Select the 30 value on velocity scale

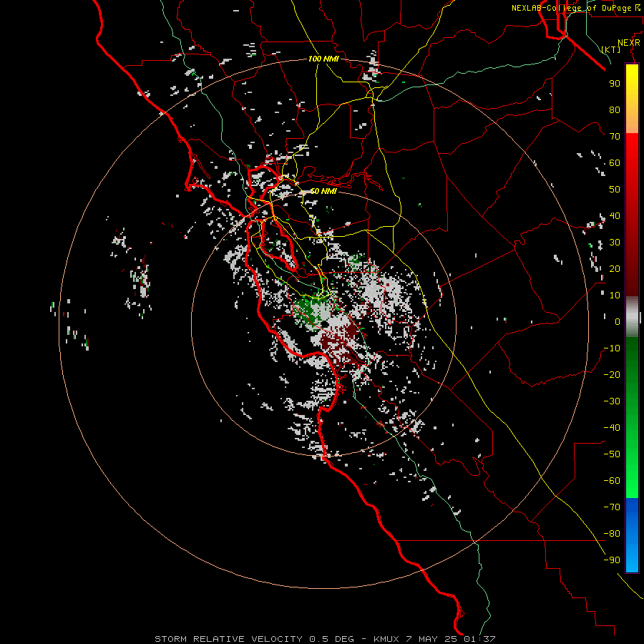coord(615,243)
